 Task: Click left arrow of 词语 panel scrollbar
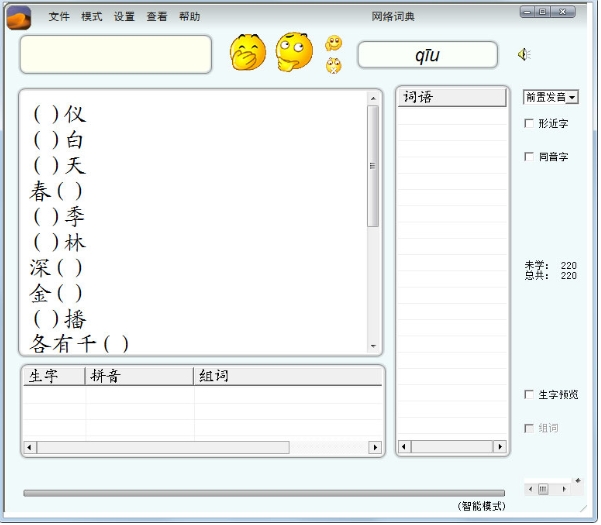click(x=404, y=447)
